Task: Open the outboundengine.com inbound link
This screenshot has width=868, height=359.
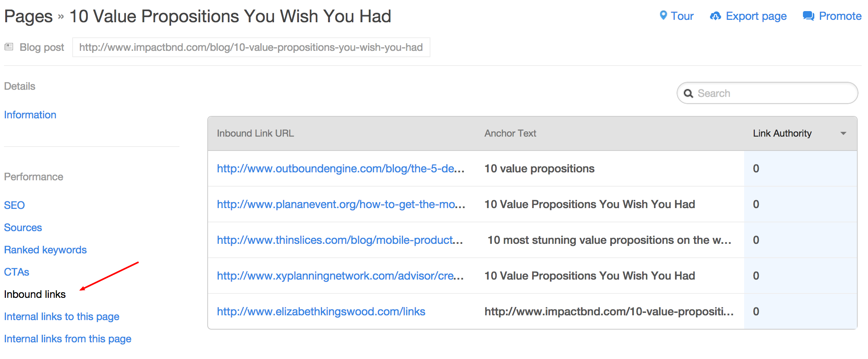Action: point(341,168)
